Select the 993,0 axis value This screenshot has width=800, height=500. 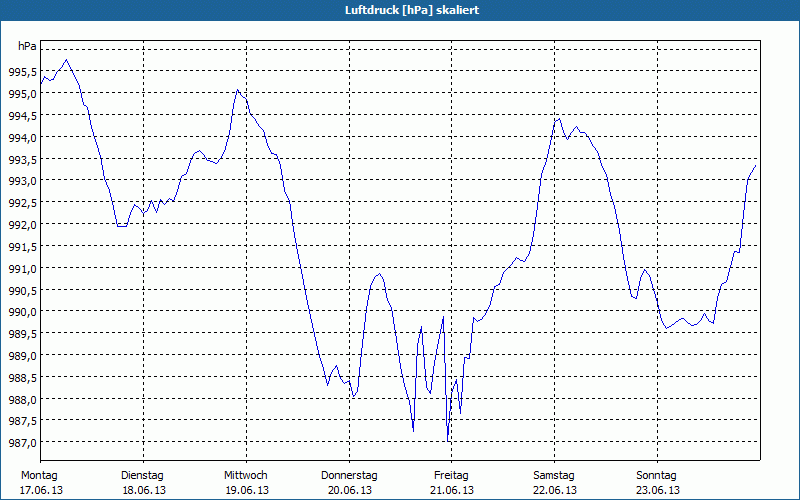[22, 181]
